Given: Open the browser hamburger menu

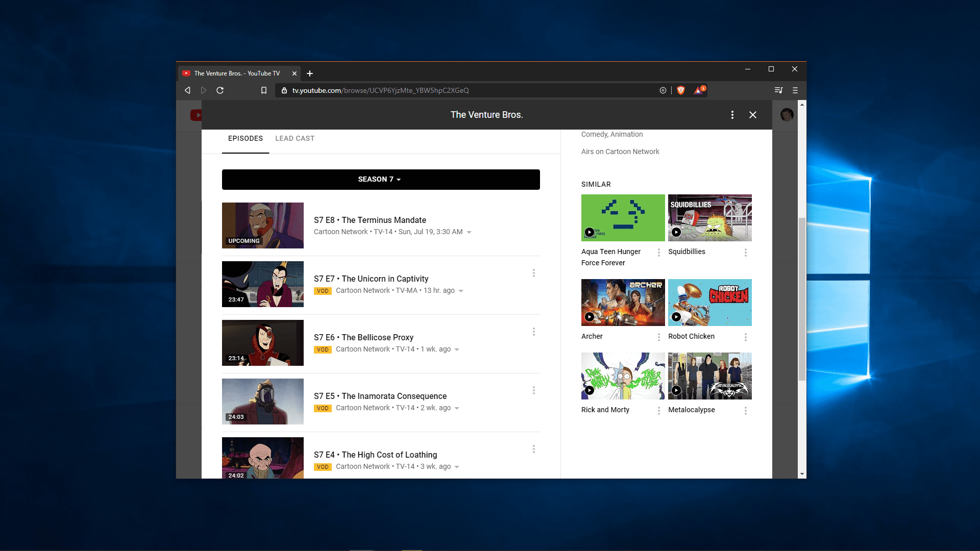Looking at the screenshot, I should 795,90.
